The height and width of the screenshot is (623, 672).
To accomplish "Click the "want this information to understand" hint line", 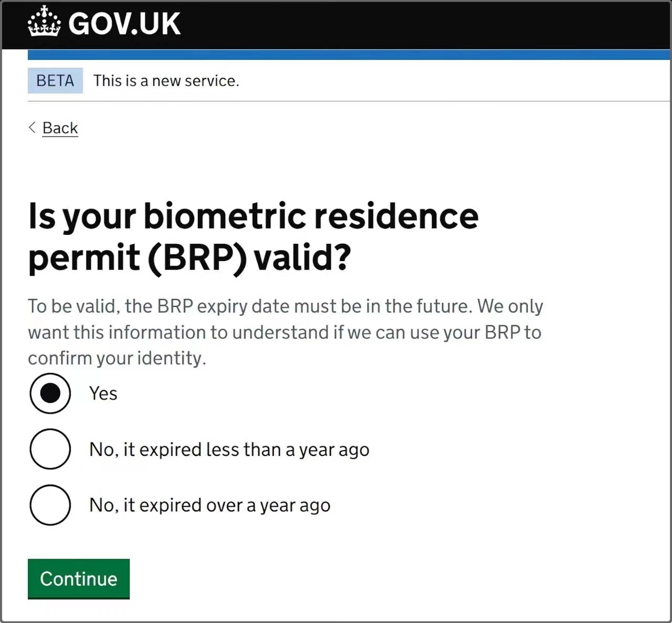I will [x=284, y=333].
